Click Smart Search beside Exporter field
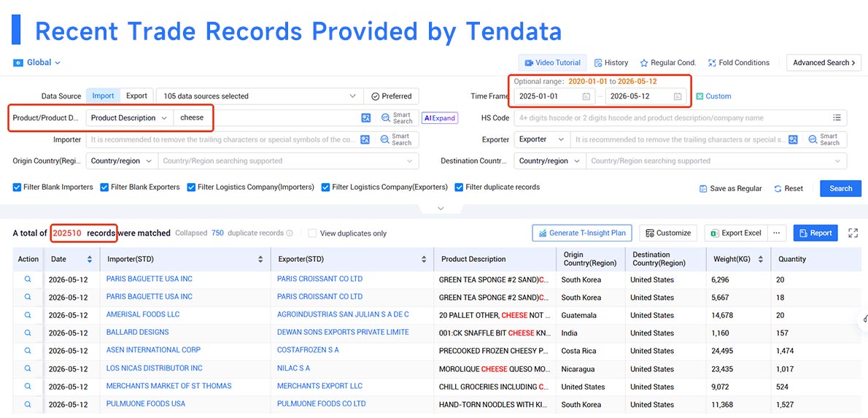868x418 pixels. point(824,139)
